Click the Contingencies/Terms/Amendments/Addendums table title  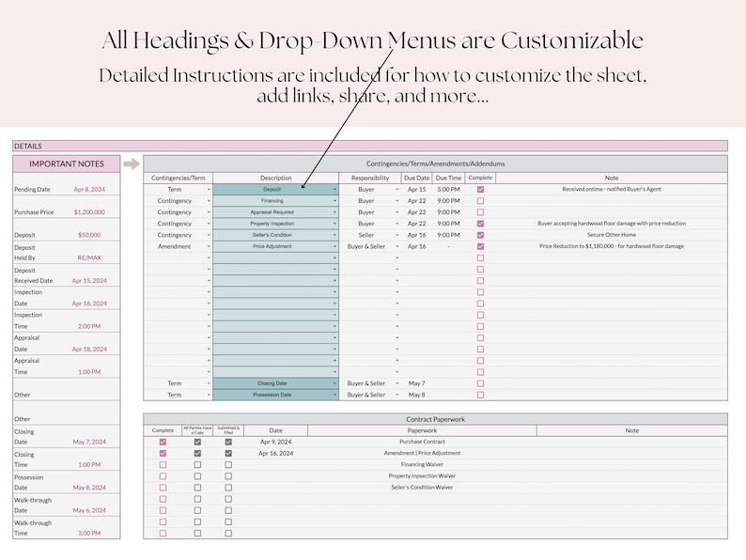click(x=435, y=163)
